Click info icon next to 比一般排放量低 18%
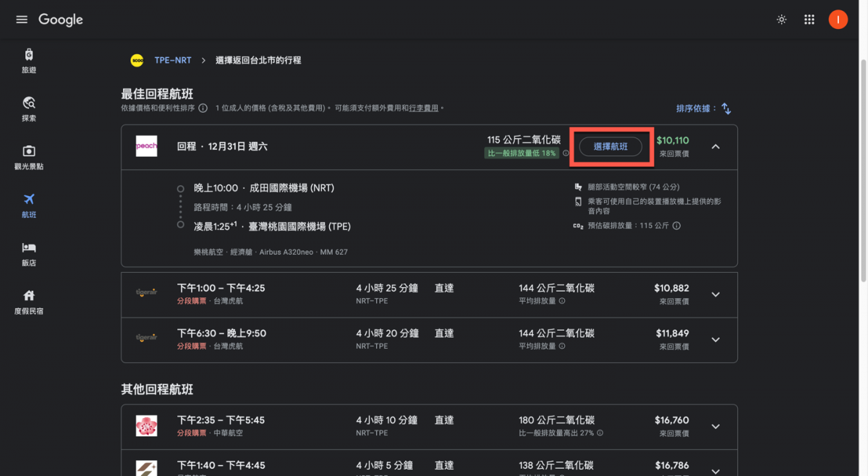Viewport: 868px width, 476px height. click(566, 153)
